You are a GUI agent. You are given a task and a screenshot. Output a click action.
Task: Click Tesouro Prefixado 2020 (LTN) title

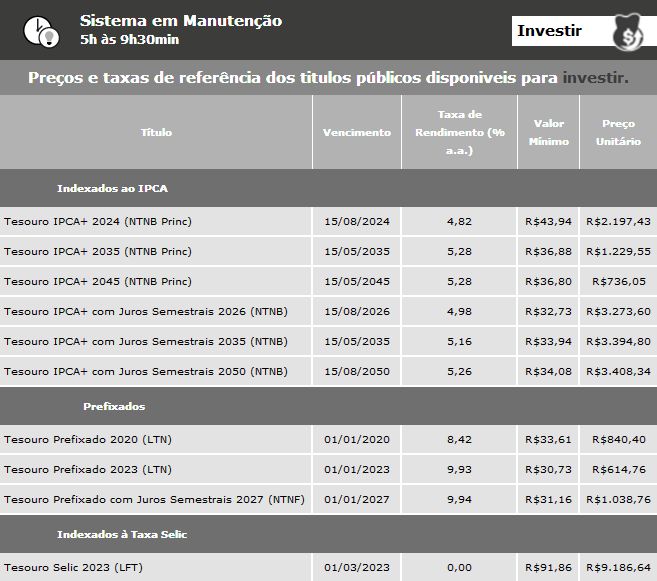point(88,439)
